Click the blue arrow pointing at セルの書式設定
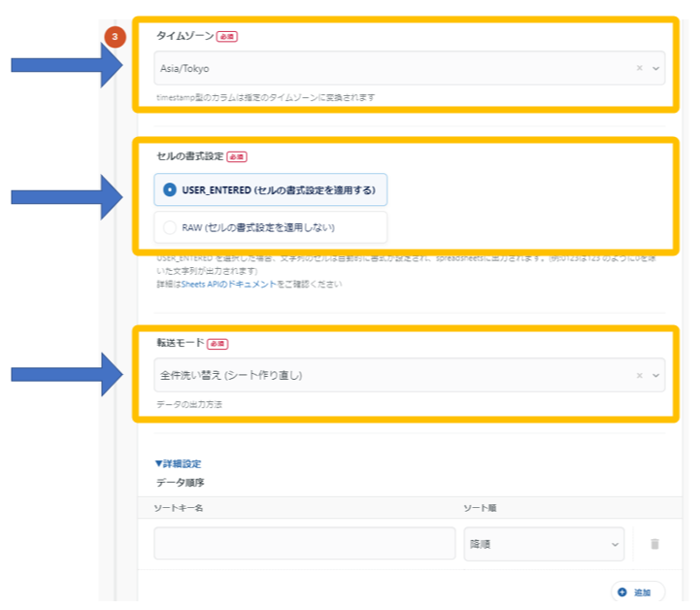 (68, 197)
